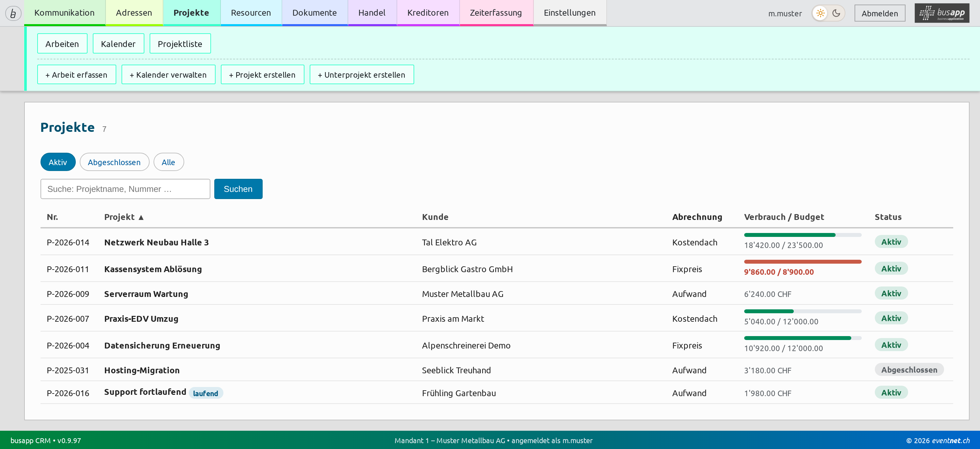Open the Adressen tab
The height and width of the screenshot is (449, 980).
(x=134, y=12)
